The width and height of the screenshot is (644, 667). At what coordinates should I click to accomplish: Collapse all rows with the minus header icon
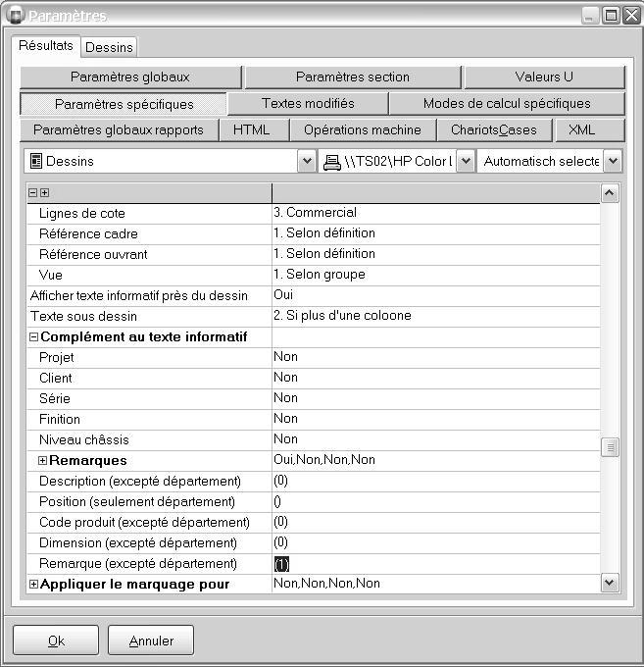click(x=32, y=192)
